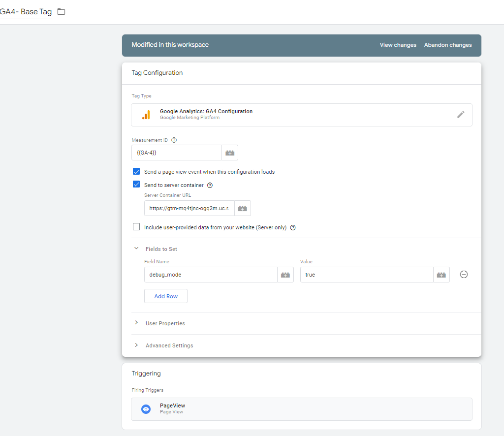Screen dimensions: 504x436
Task: Click the debug_mode Field Name input
Action: pyautogui.click(x=211, y=275)
